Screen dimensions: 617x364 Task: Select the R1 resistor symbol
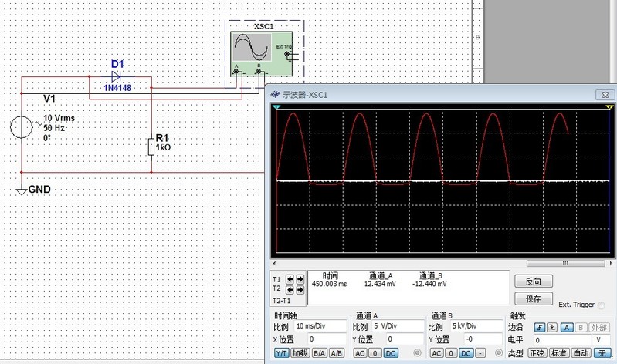pos(151,146)
